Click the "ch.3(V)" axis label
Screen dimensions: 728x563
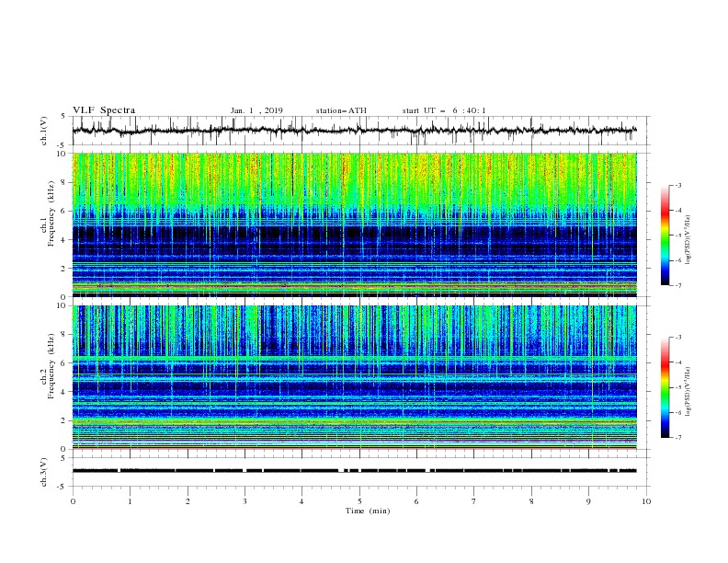43,472
